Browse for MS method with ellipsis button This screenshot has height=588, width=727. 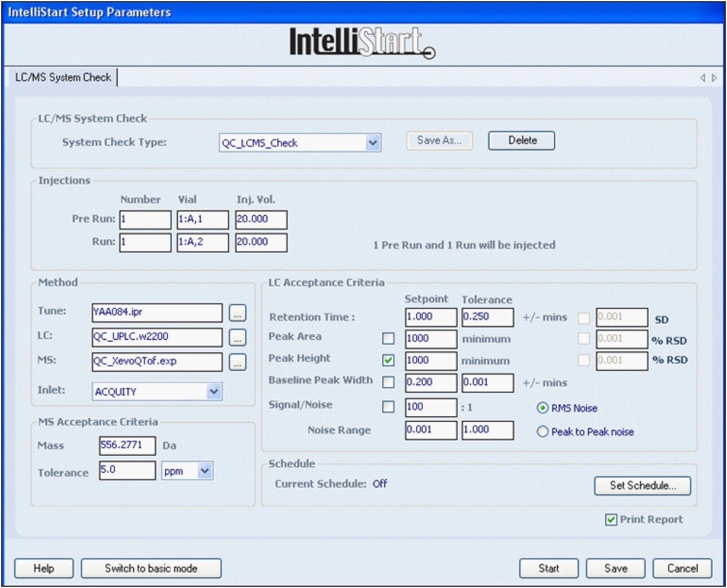238,362
